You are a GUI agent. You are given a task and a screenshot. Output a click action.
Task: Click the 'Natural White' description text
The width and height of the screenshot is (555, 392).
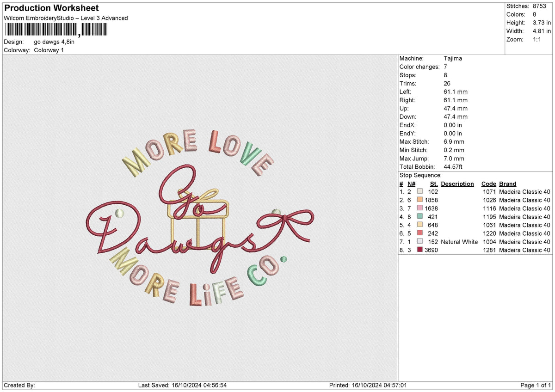pos(459,242)
